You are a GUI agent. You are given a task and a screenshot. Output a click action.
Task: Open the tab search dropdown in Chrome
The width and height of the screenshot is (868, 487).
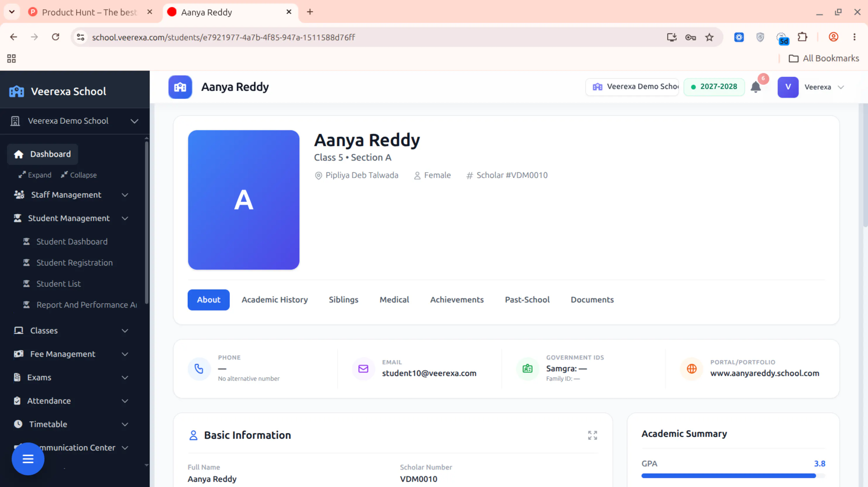coord(12,12)
